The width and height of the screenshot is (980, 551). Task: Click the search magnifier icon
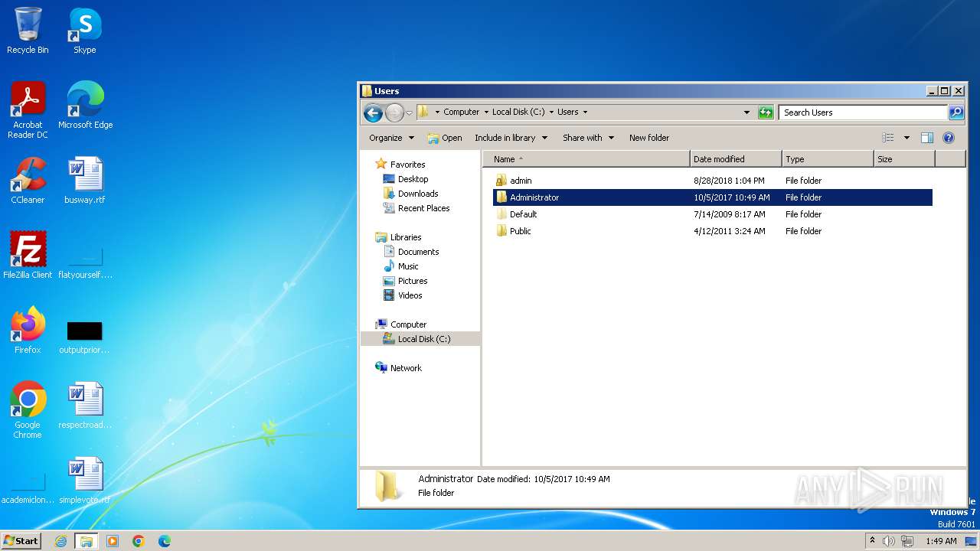(x=956, y=112)
